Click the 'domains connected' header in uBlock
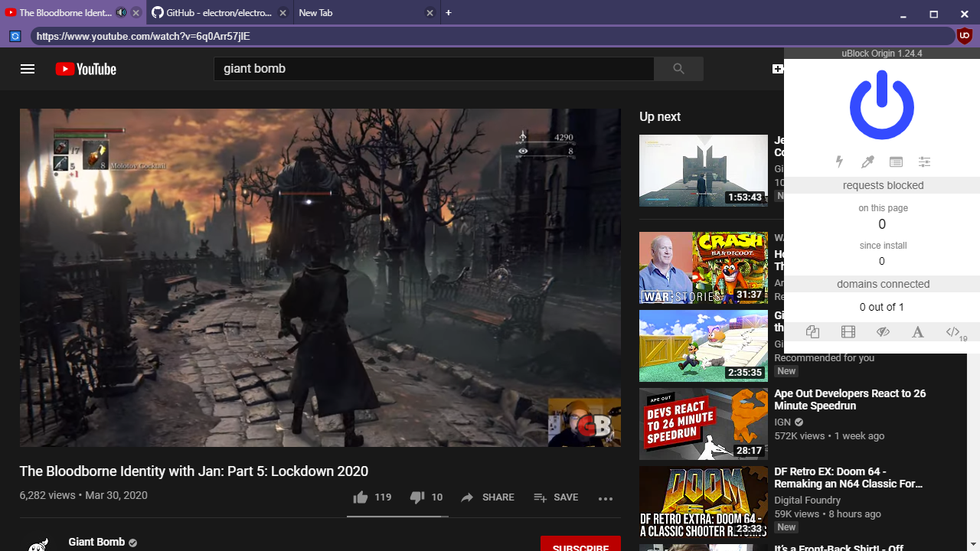This screenshot has width=980, height=551. pyautogui.click(x=882, y=284)
